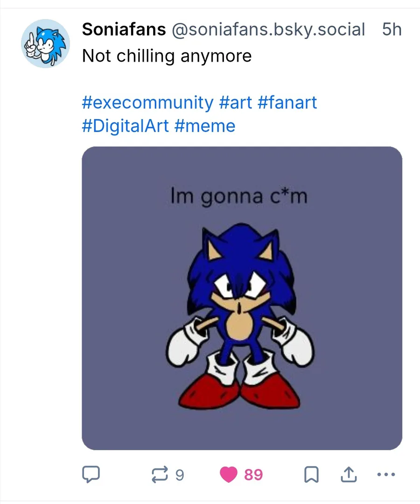Click the 5h timestamp
Screen dimensions: 420x504
[391, 29]
